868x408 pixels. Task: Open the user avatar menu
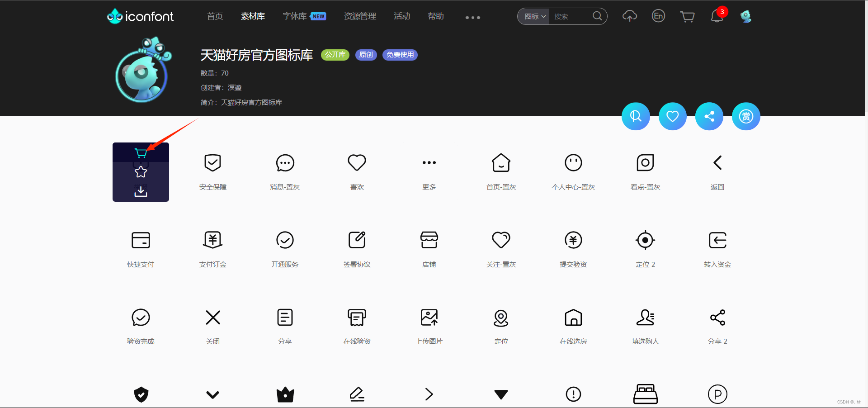(x=745, y=16)
